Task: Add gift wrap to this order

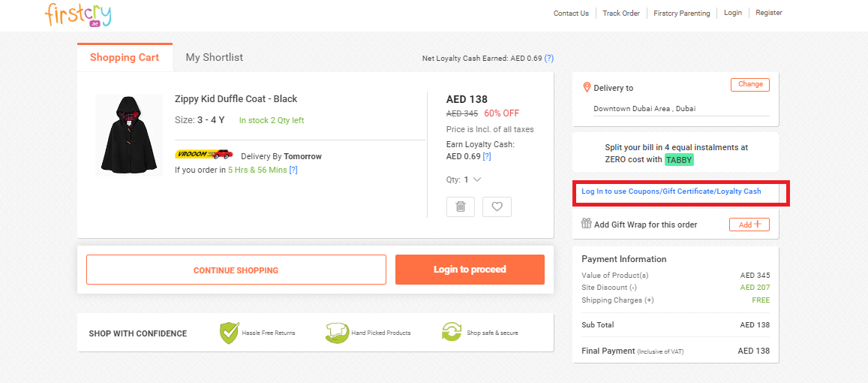Action: 749,225
